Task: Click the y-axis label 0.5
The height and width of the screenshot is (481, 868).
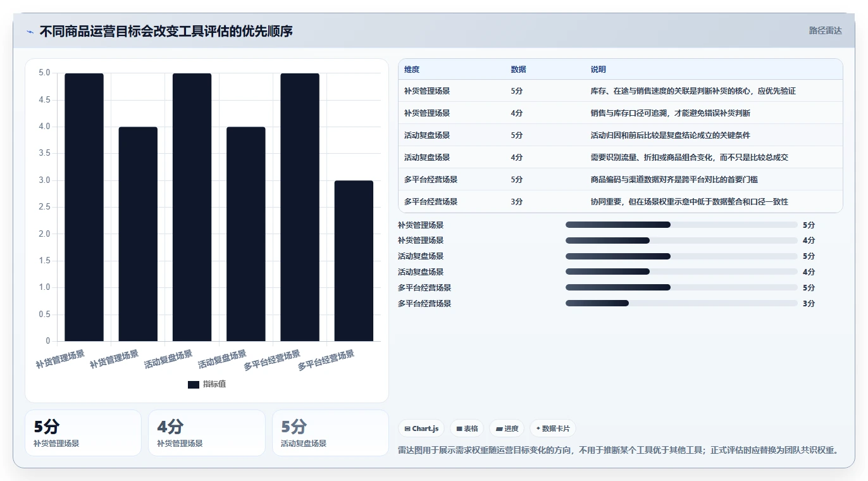Action: pos(44,315)
